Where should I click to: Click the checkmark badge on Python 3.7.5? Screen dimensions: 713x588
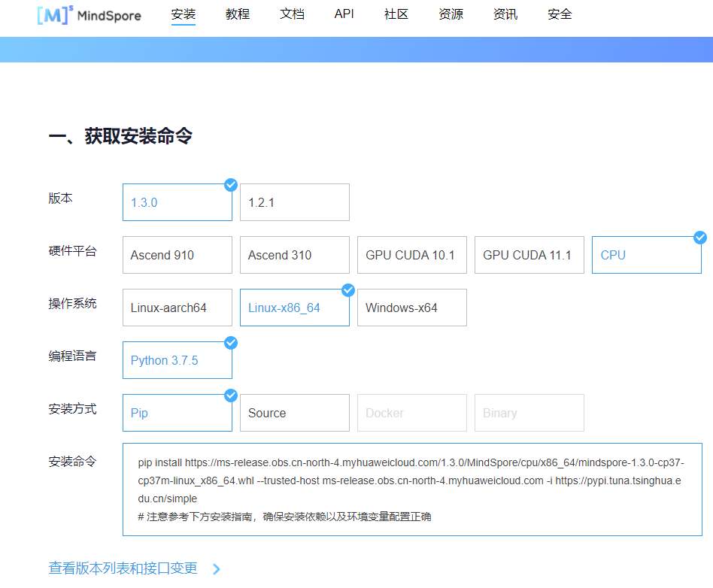pyautogui.click(x=231, y=343)
